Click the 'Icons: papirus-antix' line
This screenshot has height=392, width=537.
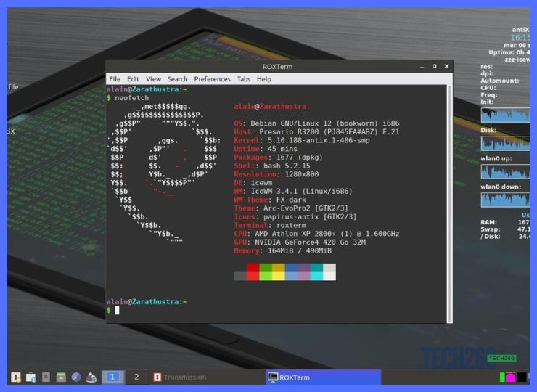point(295,217)
